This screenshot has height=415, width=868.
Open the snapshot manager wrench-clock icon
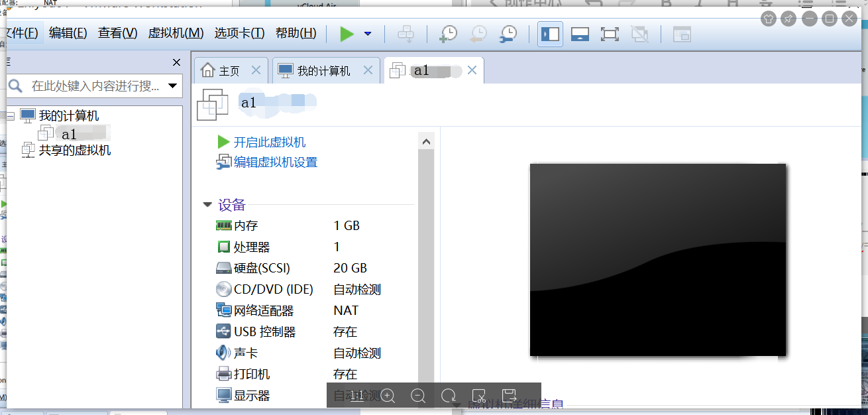point(508,34)
